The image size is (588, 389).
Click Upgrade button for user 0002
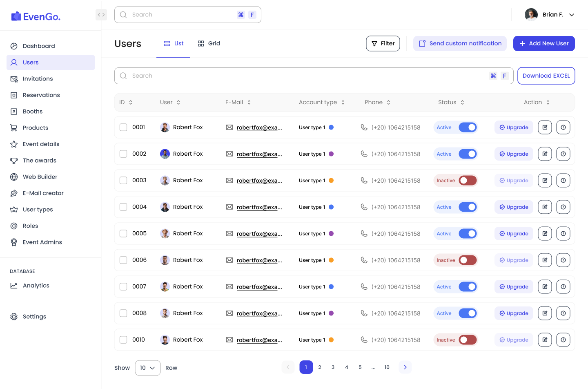point(514,154)
